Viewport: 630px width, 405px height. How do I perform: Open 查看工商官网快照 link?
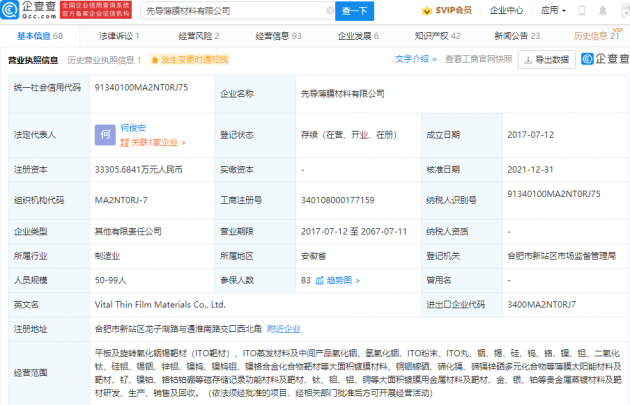[479, 59]
